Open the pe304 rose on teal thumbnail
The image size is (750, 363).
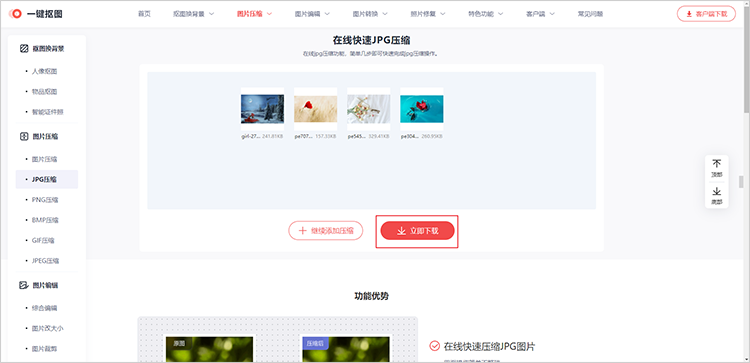tap(422, 109)
